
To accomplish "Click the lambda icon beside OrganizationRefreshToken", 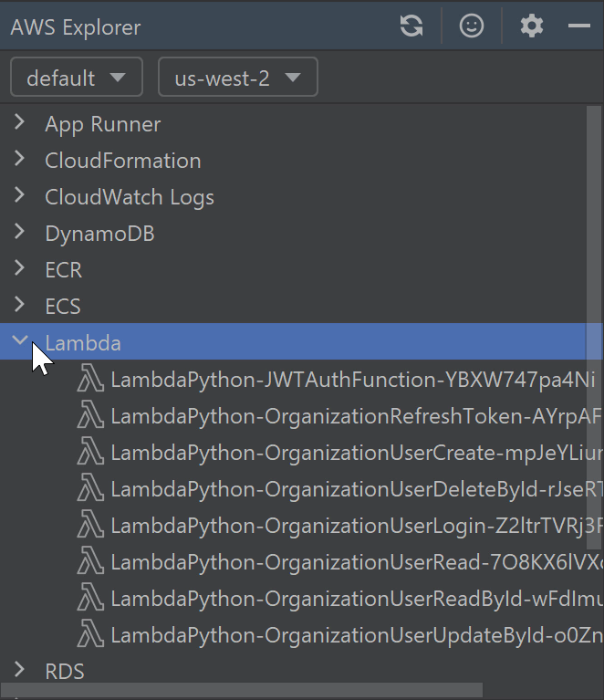I will pyautogui.click(x=91, y=416).
